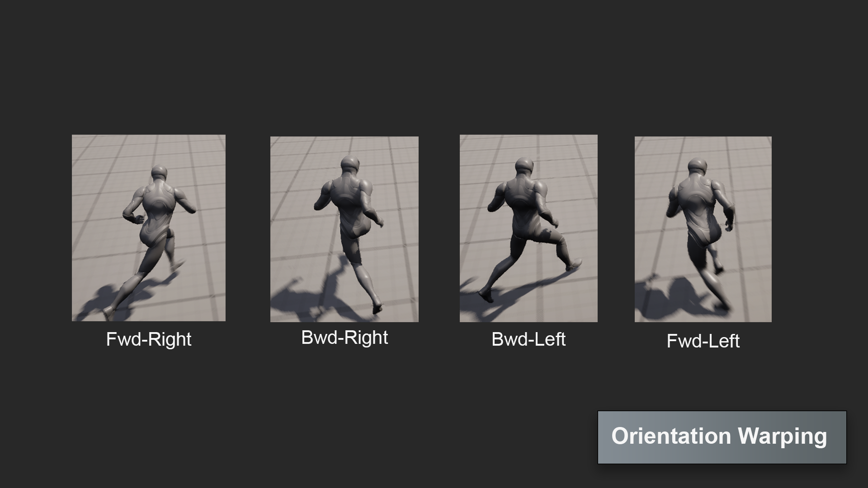Select the Bwd-Right running pose thumbnail
Viewport: 868px width, 488px height.
[344, 229]
